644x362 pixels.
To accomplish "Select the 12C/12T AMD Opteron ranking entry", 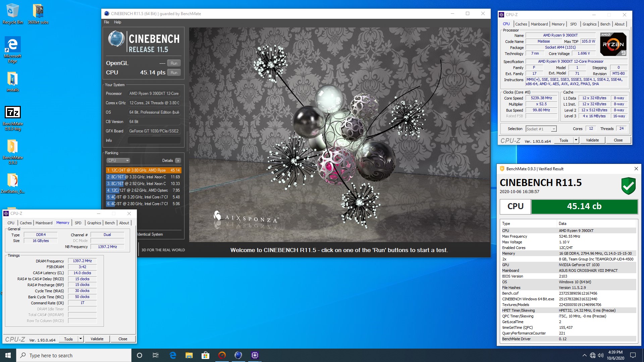I will pyautogui.click(x=144, y=190).
